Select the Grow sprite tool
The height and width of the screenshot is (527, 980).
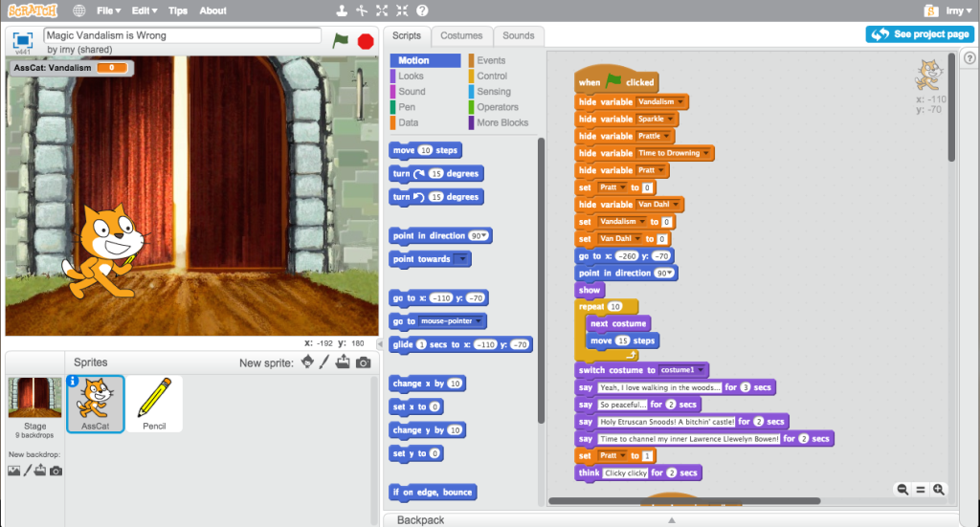(382, 11)
